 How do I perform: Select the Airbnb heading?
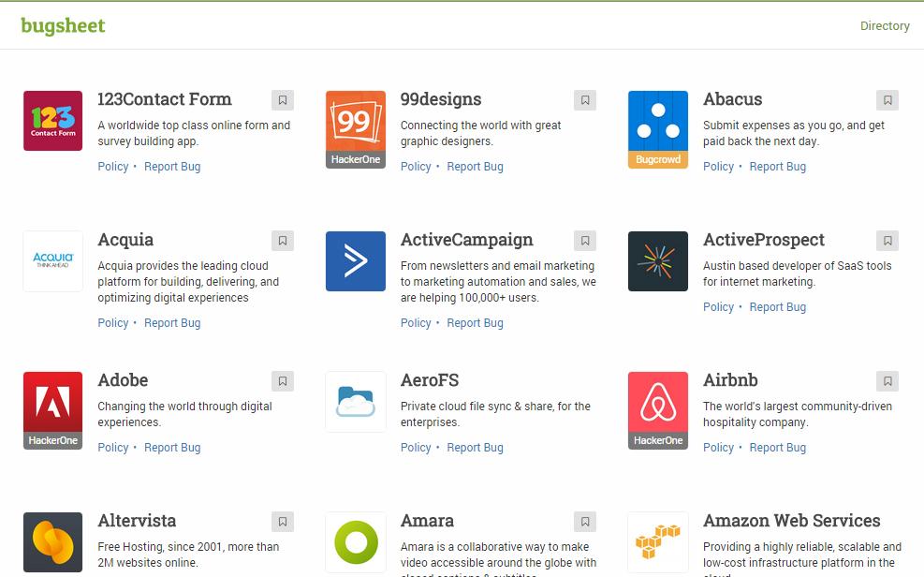click(730, 380)
